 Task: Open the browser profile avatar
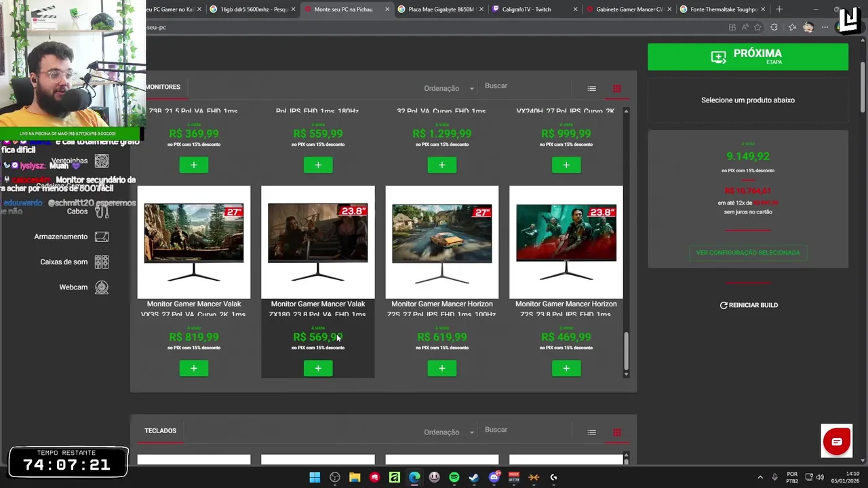pyautogui.click(x=808, y=27)
